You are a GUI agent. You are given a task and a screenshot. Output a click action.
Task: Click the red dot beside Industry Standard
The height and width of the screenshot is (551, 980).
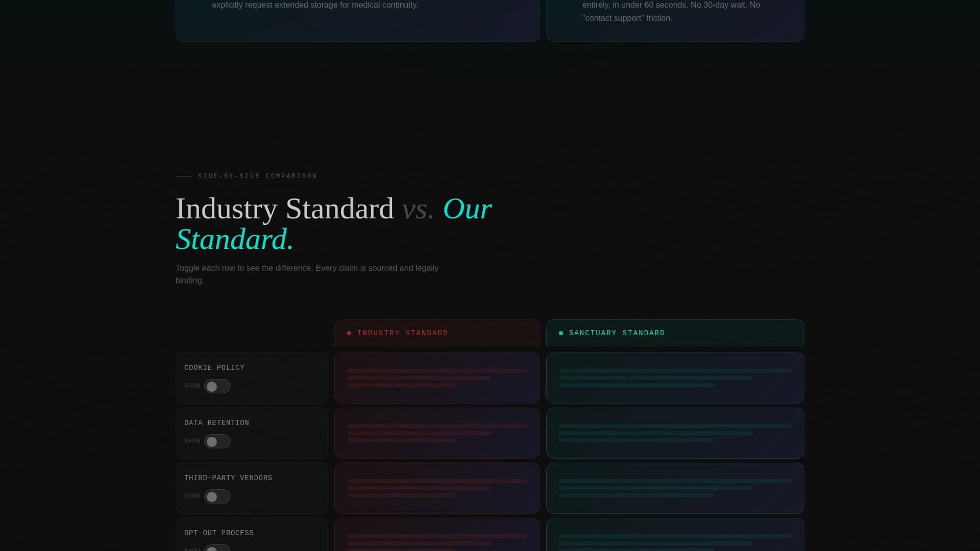point(349,333)
